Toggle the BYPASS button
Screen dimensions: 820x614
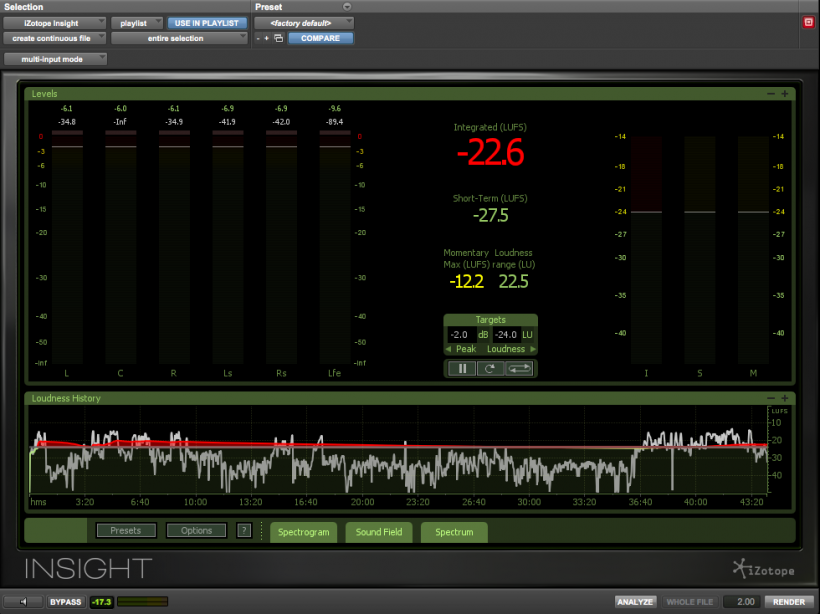pos(65,602)
